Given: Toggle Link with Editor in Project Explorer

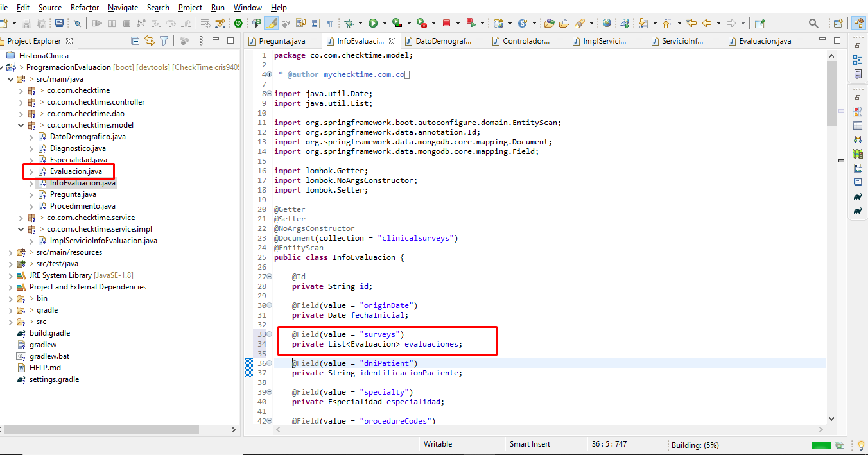Looking at the screenshot, I should [x=150, y=40].
